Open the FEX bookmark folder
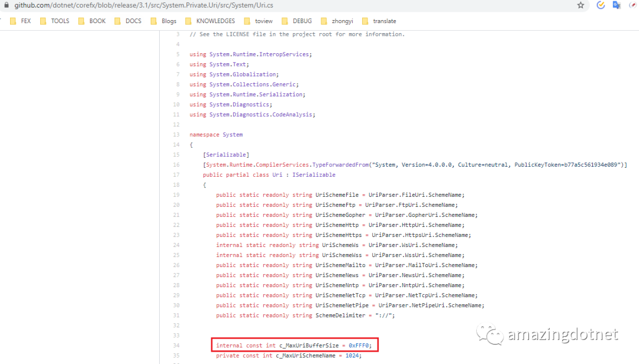The width and height of the screenshot is (639, 364). tap(20, 21)
